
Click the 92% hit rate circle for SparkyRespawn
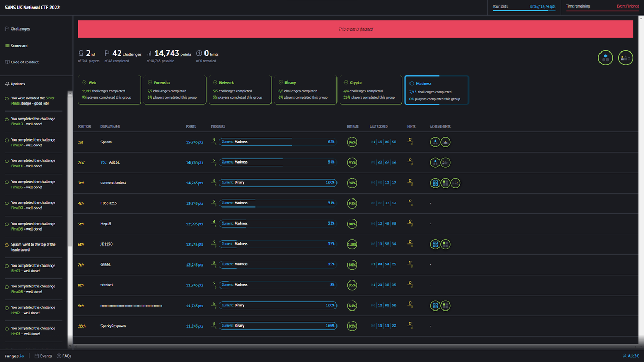352,326
